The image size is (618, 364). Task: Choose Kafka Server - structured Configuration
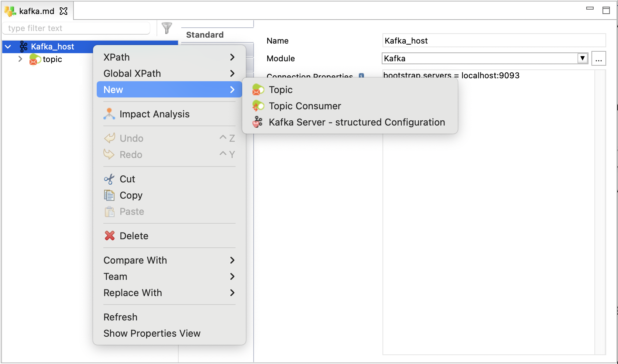[x=357, y=122]
